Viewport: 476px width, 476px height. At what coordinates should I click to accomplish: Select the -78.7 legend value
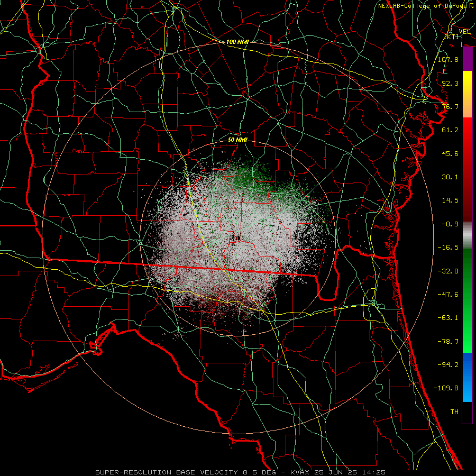(x=448, y=342)
